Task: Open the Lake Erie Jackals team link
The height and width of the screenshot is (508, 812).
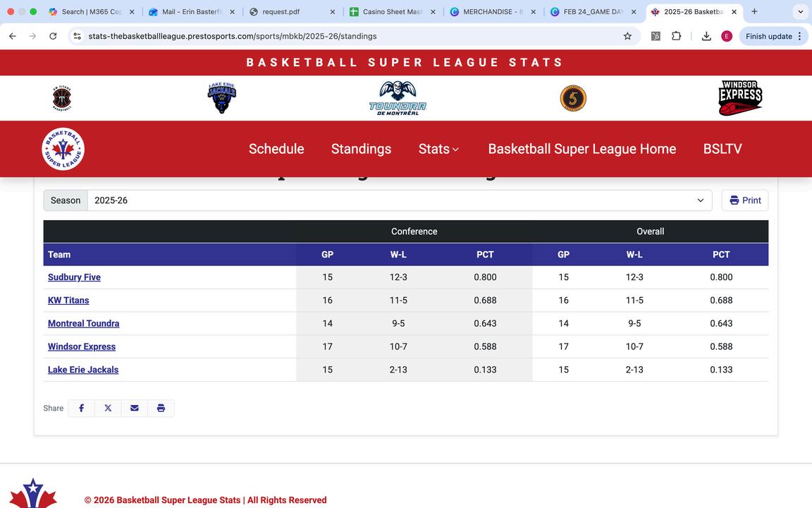Action: coord(83,370)
